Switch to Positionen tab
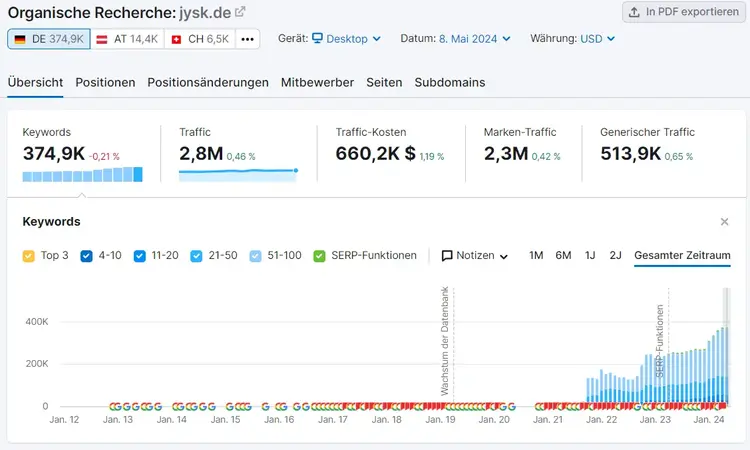The image size is (750, 450). point(105,82)
